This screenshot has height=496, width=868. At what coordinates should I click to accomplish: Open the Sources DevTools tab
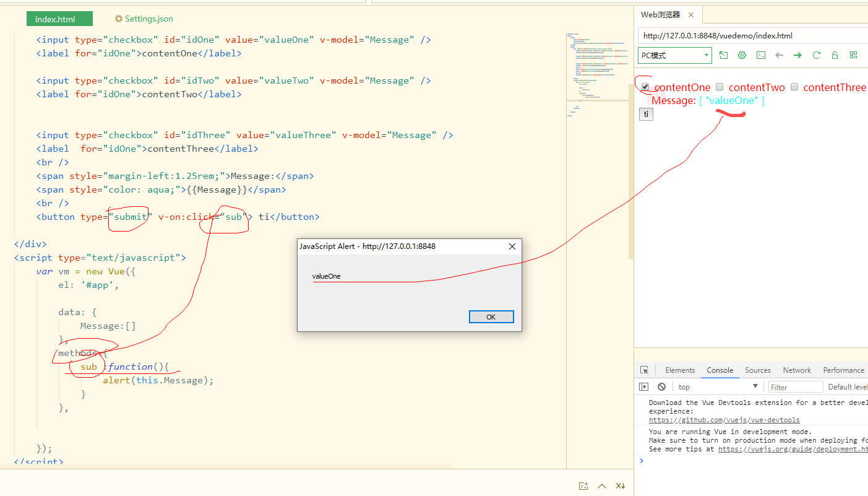tap(758, 370)
